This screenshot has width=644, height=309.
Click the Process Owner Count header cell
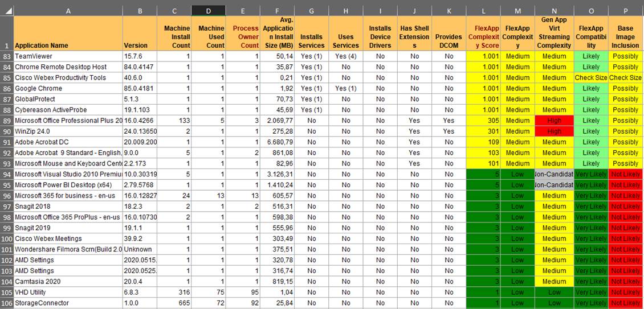tap(242, 34)
